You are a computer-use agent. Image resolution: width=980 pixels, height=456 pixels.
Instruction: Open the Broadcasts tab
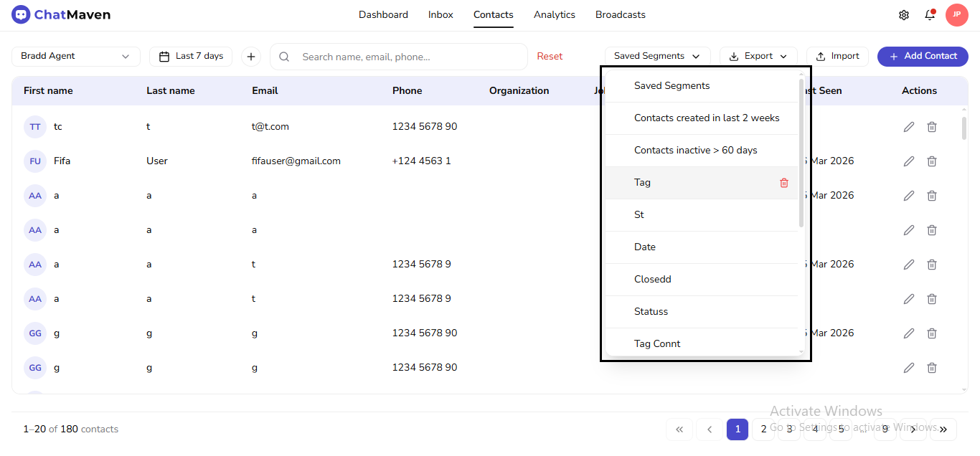[x=620, y=14]
